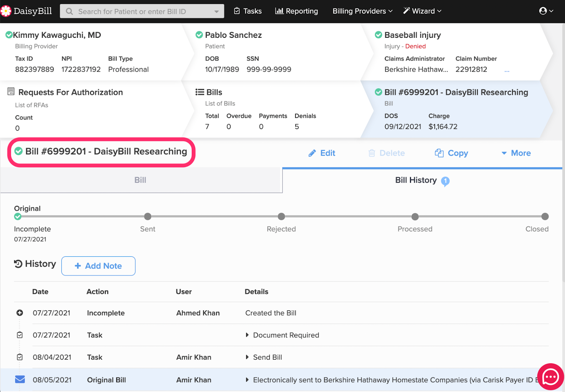Click the Bills list icon
The image size is (565, 392).
pos(200,92)
